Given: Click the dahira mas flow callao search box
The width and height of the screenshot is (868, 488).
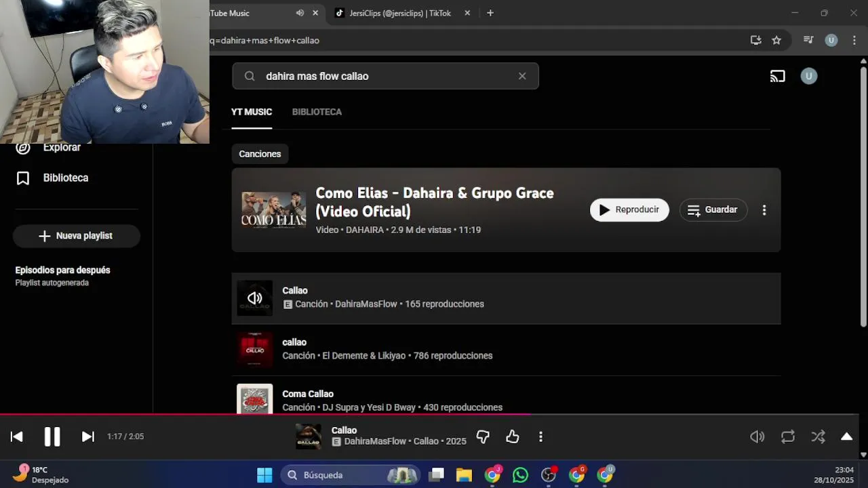Looking at the screenshot, I should (x=385, y=76).
